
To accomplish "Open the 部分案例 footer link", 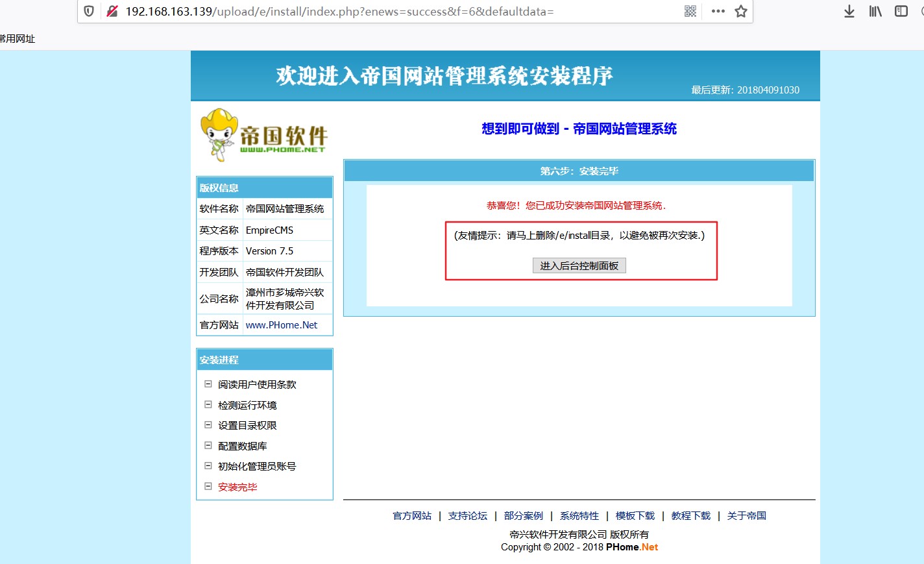I will point(524,516).
